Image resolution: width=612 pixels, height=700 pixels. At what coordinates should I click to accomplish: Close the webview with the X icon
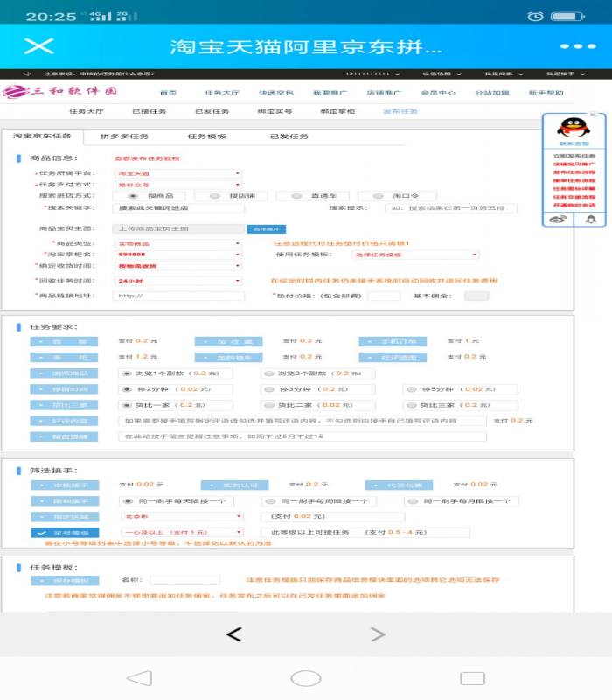click(33, 46)
